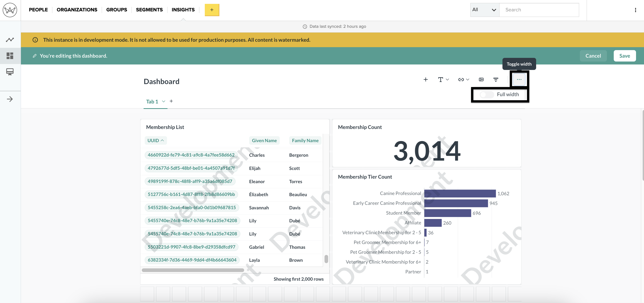Open the All search scope dropdown
Screen dimensions: 644x303
pyautogui.click(x=484, y=10)
